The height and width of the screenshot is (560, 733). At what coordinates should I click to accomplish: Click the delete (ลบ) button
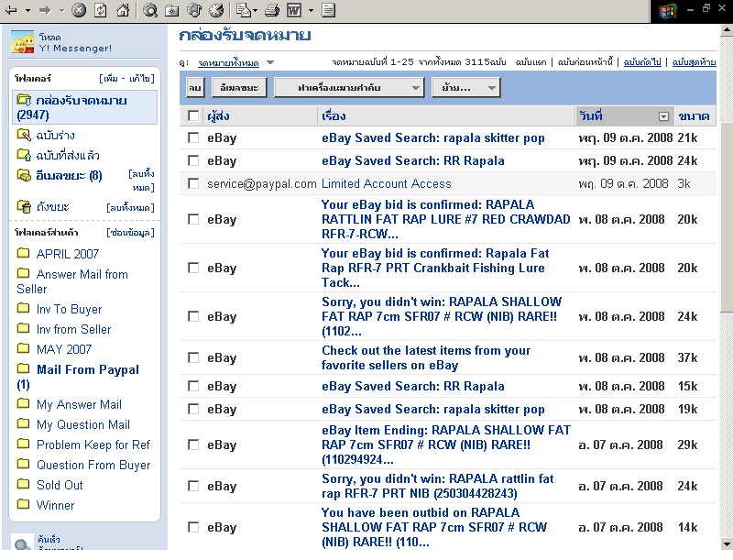tap(195, 87)
